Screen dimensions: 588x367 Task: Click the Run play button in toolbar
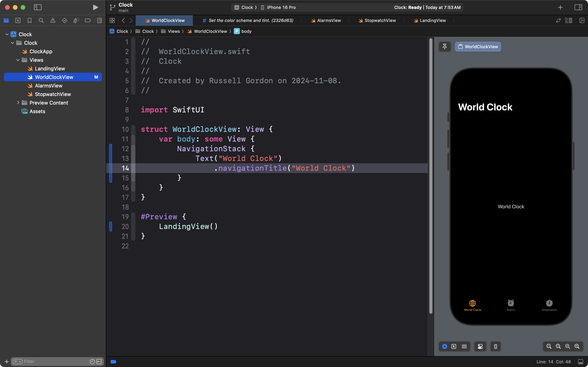click(95, 7)
